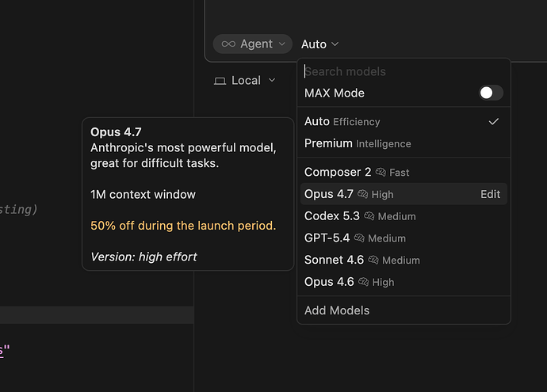Choose the Codex 5.3 Medium model
Viewport: 547px width, 392px height.
pos(404,216)
